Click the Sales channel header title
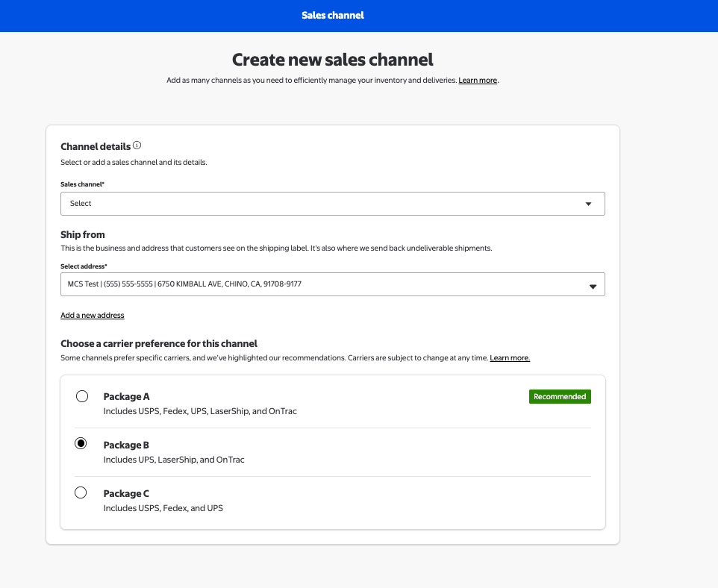 tap(333, 16)
